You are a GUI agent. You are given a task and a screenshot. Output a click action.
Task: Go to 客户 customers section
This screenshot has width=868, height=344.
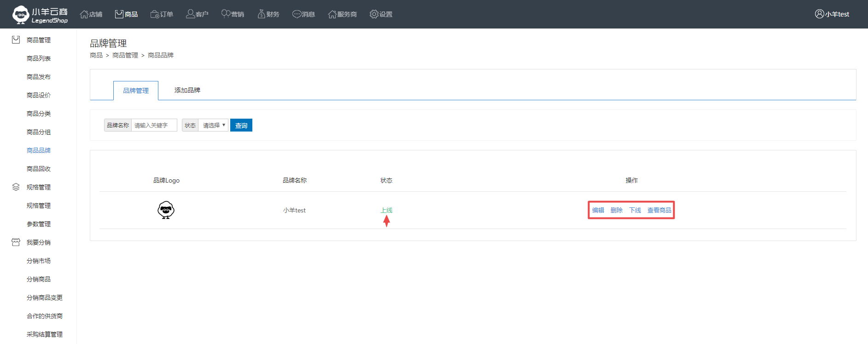point(197,14)
